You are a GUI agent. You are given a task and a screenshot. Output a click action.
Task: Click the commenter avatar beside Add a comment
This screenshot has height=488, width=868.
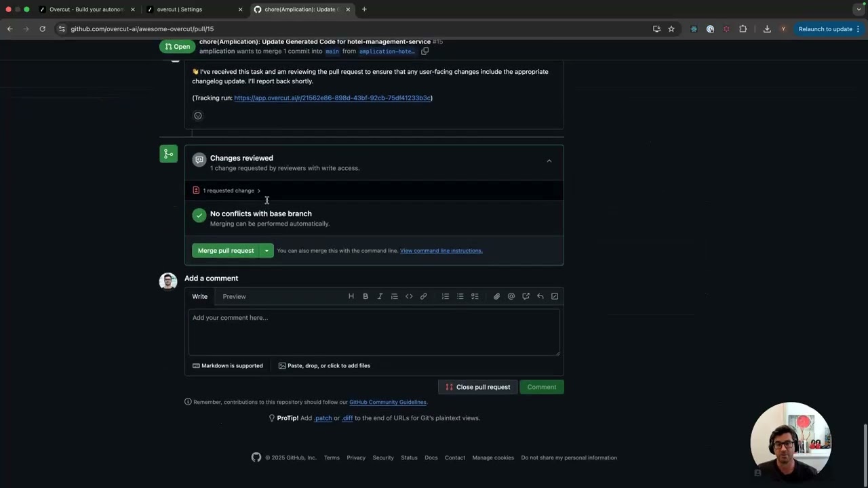click(168, 281)
